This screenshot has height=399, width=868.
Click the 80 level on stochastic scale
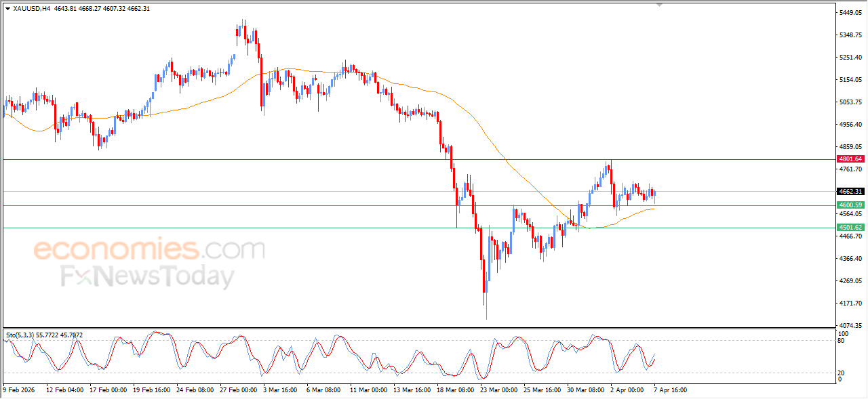point(842,341)
